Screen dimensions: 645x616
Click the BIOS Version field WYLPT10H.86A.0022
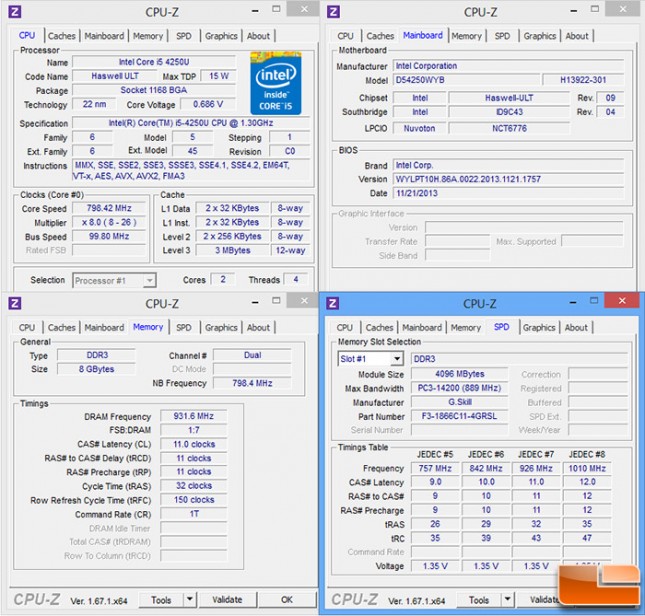tap(508, 179)
